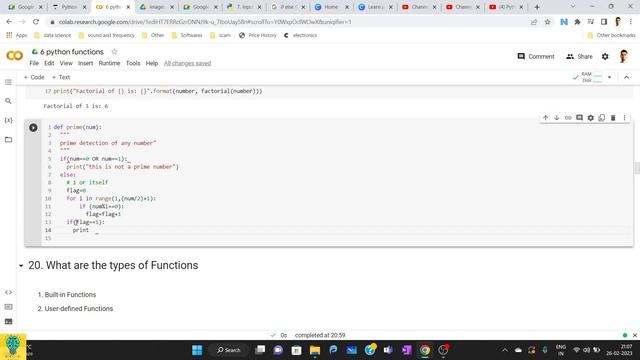The width and height of the screenshot is (640, 360).
Task: Open the browser tab search dropdown
Action: [573, 7]
